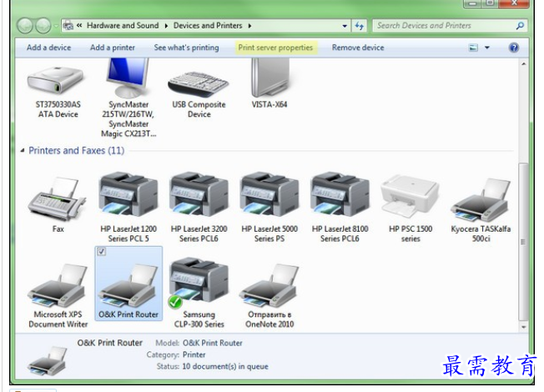
Task: Click the O&K Print Router details pane printer icon
Action: (x=48, y=361)
